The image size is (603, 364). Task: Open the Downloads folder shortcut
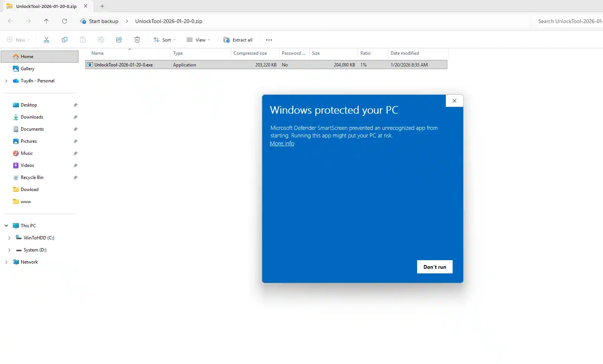point(32,117)
